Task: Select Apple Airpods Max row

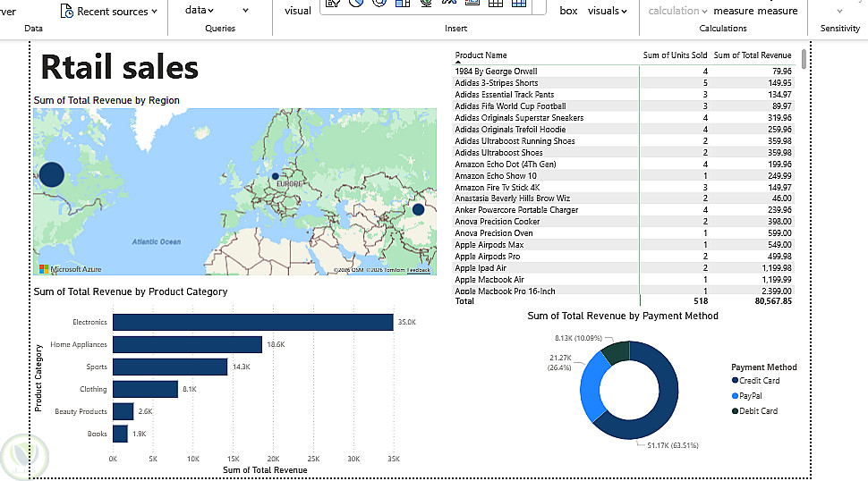Action: [623, 244]
